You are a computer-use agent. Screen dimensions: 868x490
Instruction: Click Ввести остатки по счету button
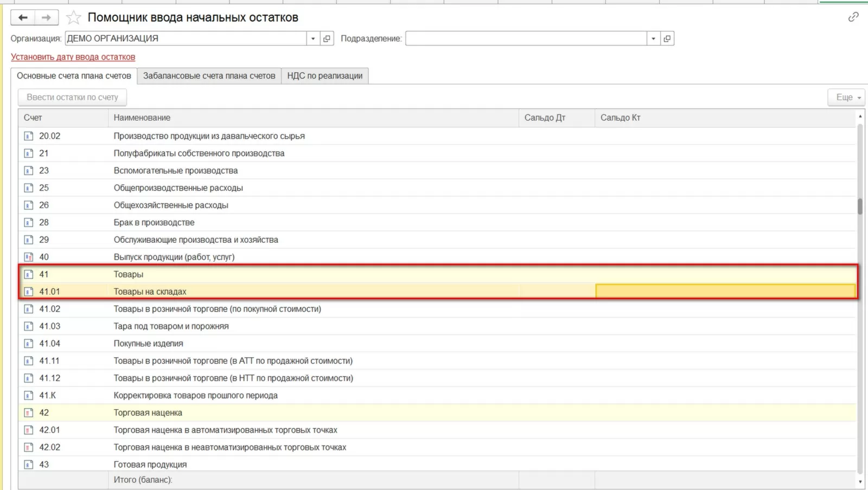pyautogui.click(x=72, y=98)
